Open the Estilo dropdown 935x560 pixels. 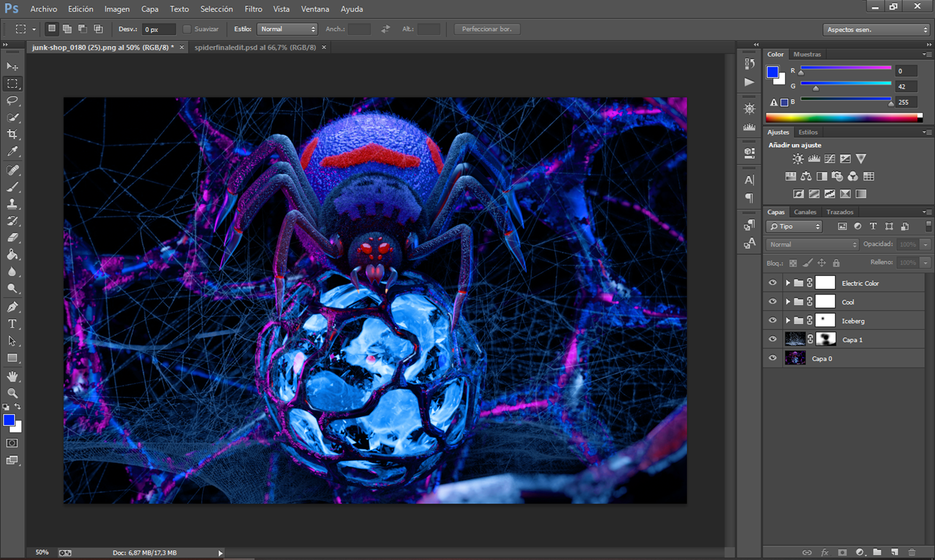(287, 29)
